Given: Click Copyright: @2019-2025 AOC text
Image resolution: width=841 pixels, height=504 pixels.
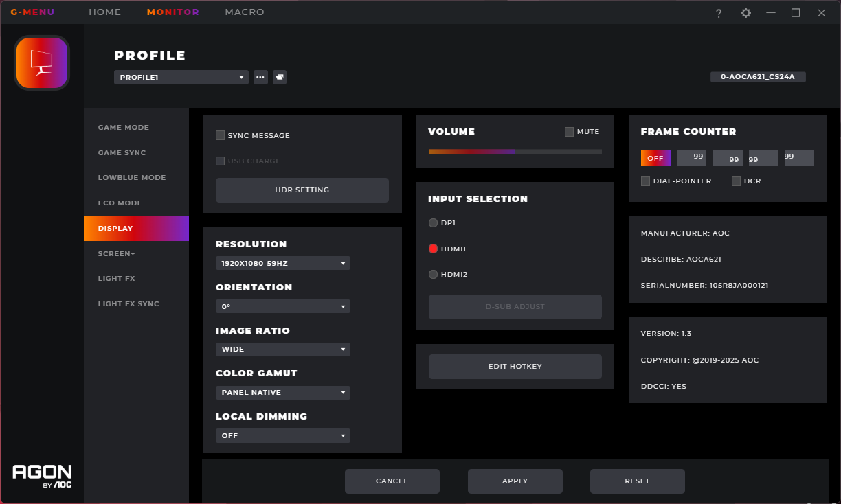Looking at the screenshot, I should 699,360.
